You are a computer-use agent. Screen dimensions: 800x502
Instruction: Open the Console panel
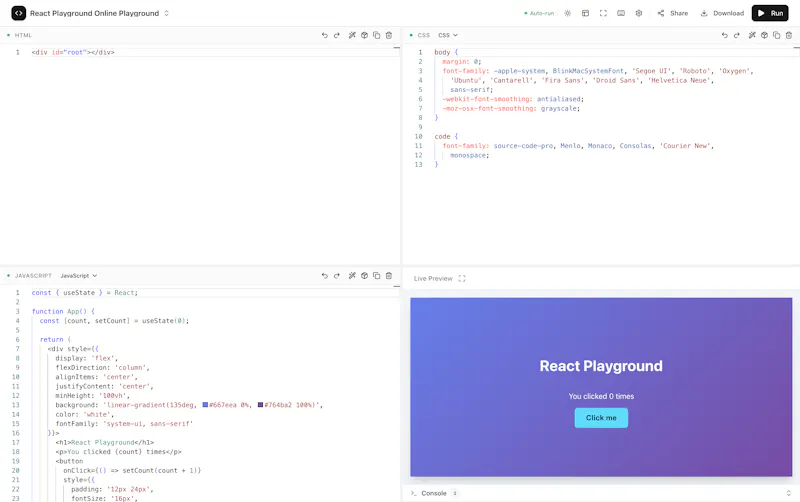pyautogui.click(x=434, y=493)
